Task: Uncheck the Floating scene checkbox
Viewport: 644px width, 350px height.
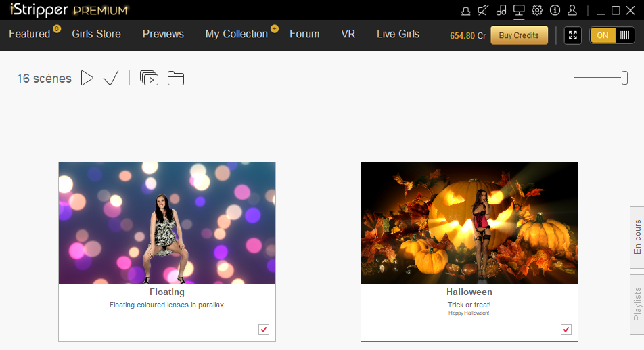Action: 264,330
